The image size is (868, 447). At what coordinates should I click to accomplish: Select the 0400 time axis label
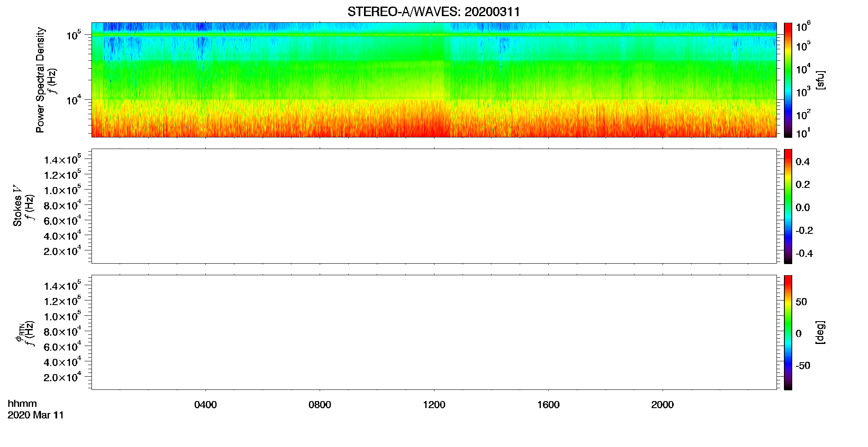click(x=205, y=405)
